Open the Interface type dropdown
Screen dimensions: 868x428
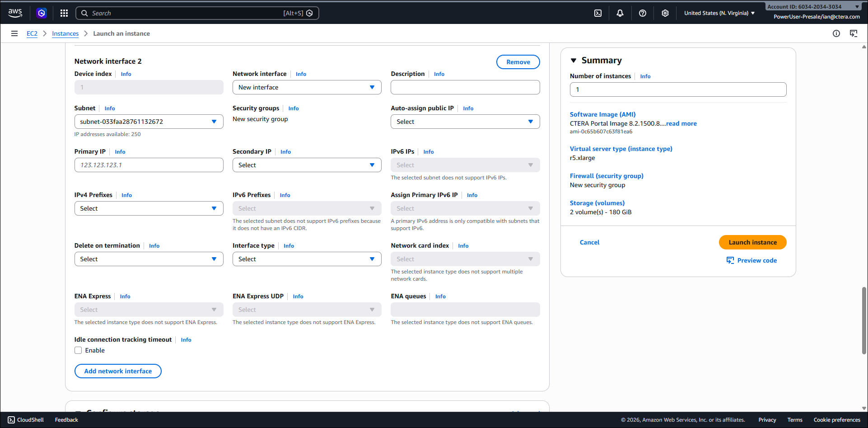[x=307, y=259]
